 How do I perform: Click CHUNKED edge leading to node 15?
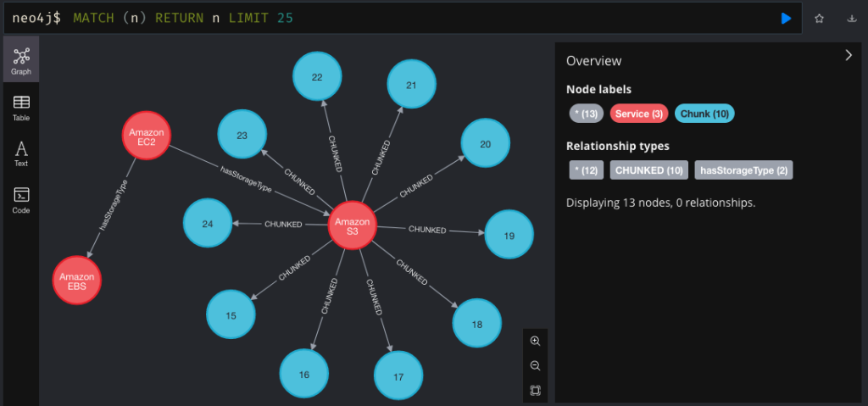coord(294,268)
